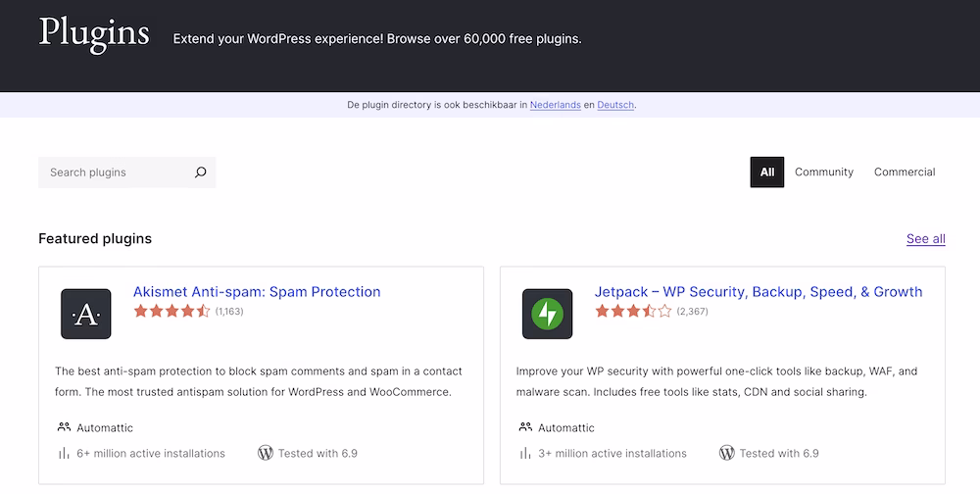This screenshot has height=494, width=980.
Task: Select the All filter tab
Action: (x=767, y=172)
